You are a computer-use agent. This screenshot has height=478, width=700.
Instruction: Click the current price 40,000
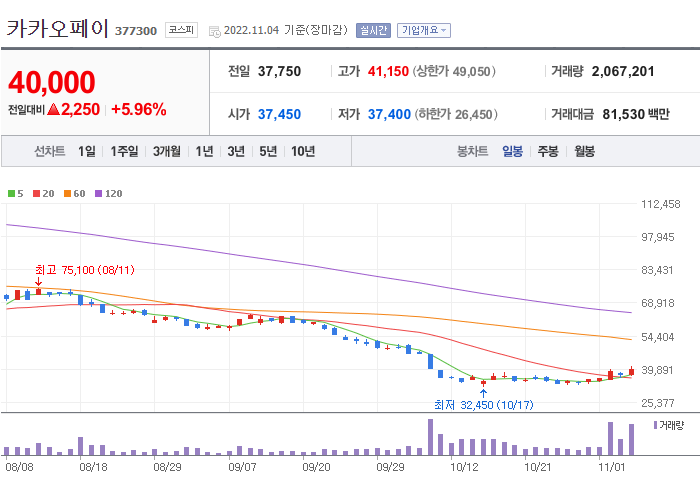click(52, 83)
